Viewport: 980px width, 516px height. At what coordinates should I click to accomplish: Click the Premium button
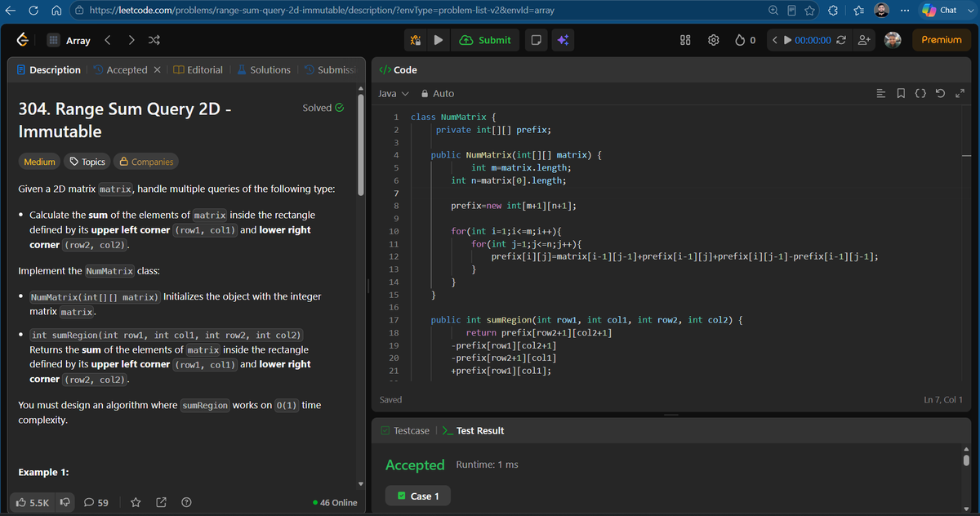click(x=942, y=40)
